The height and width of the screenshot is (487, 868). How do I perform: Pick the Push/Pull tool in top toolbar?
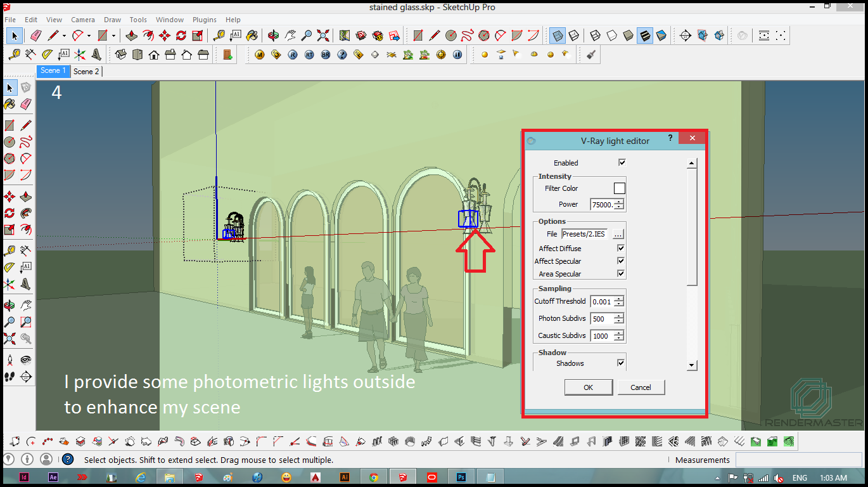click(132, 36)
